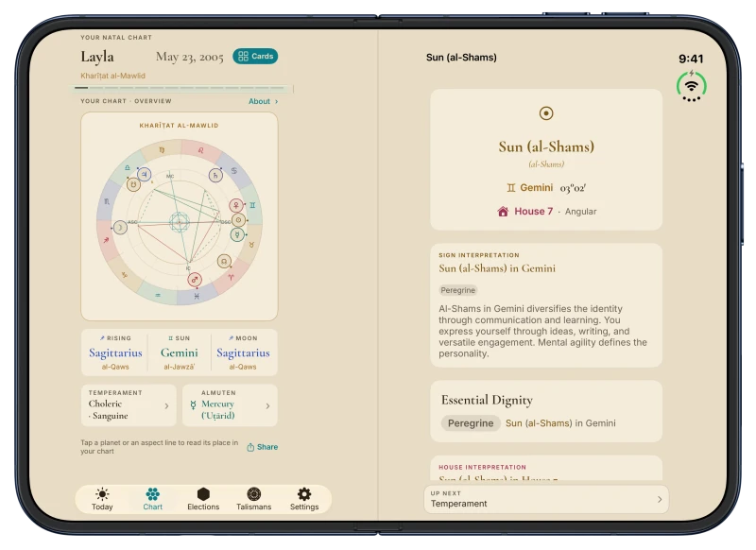Open the Chart tab
The height and width of the screenshot is (550, 756).
[153, 499]
